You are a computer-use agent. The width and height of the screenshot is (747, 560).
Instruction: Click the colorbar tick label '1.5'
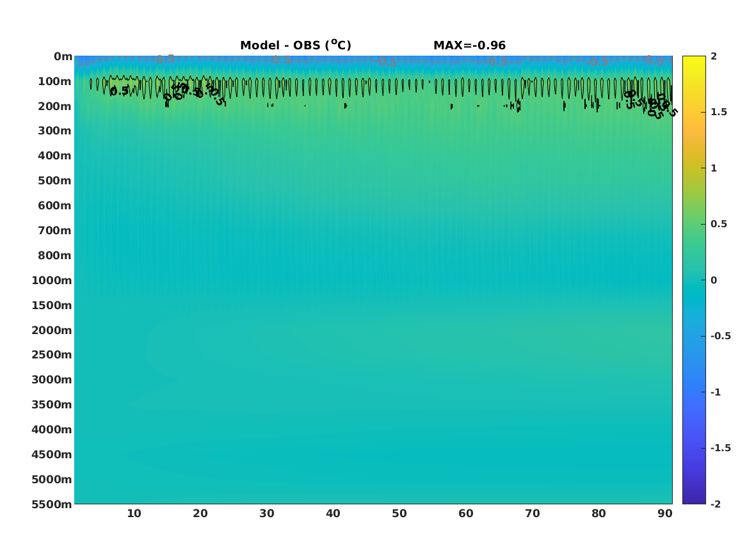click(719, 112)
